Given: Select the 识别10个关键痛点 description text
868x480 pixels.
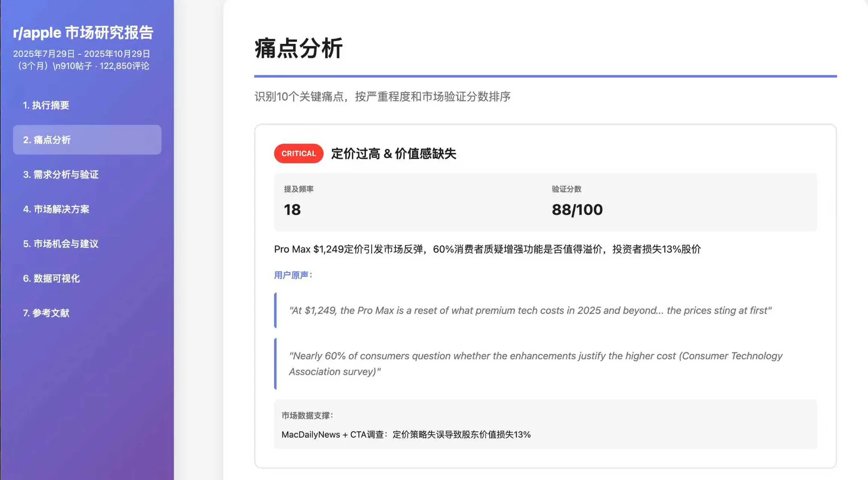Looking at the screenshot, I should [x=382, y=96].
